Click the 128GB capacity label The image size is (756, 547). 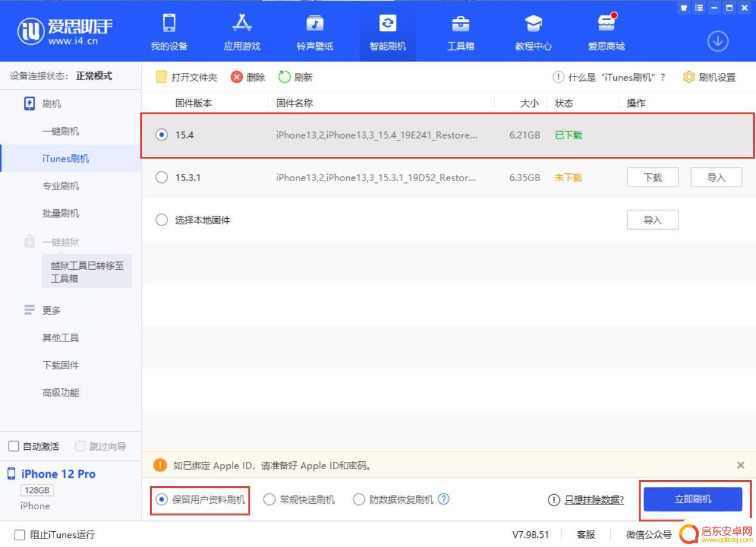pos(38,490)
